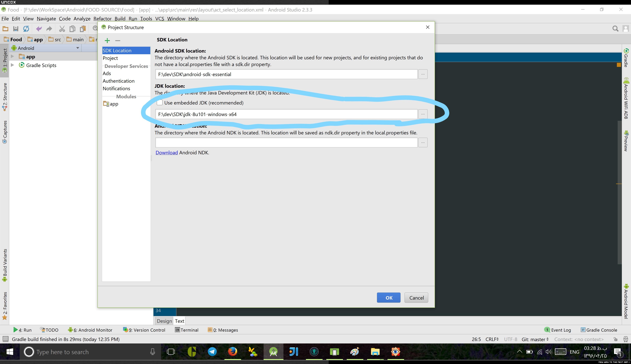
Task: Click tool windows quick-access icon in status bar
Action: (5, 339)
